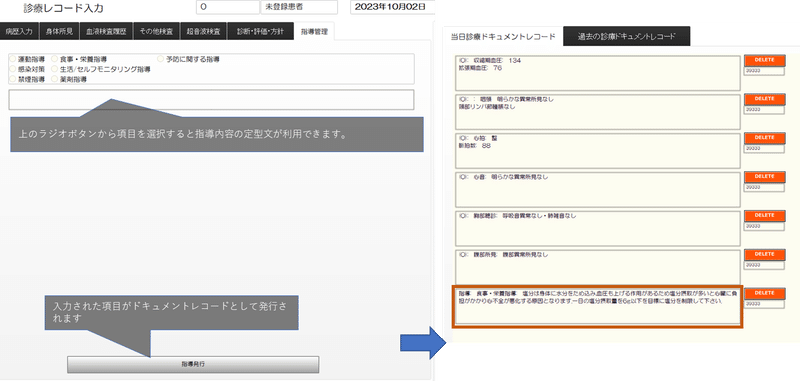Click the 未登録患者 patient name field
Viewport: 800px width, 381px height.
click(x=299, y=7)
